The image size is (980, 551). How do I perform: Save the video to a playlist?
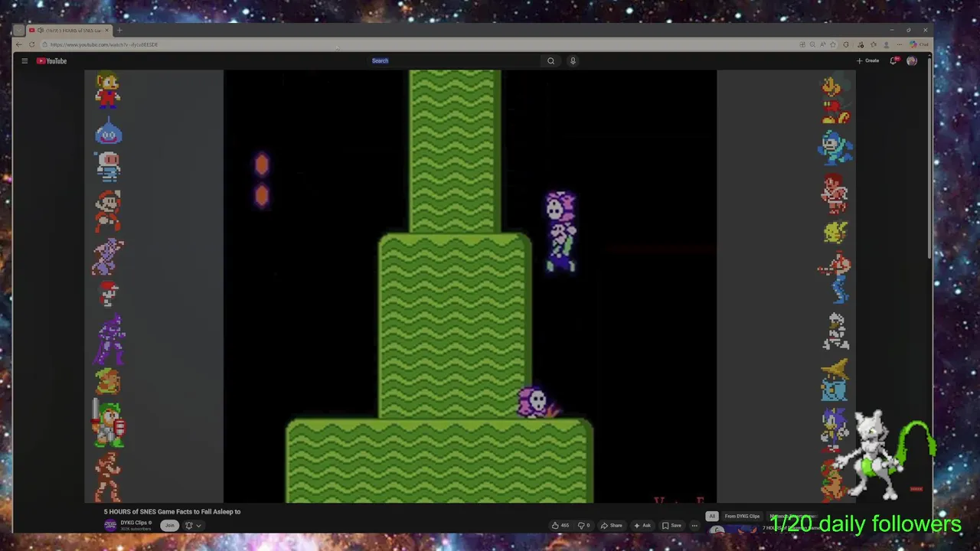[x=672, y=525]
